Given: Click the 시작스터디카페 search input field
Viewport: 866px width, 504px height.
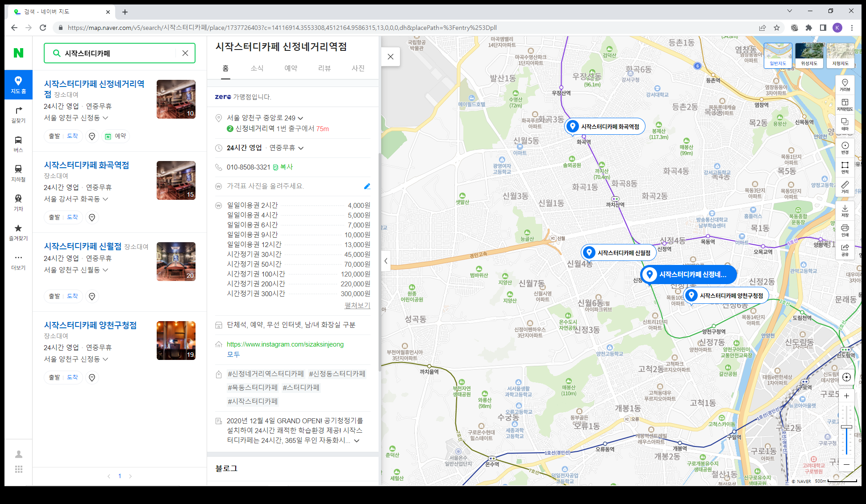Looking at the screenshot, I should [x=120, y=53].
